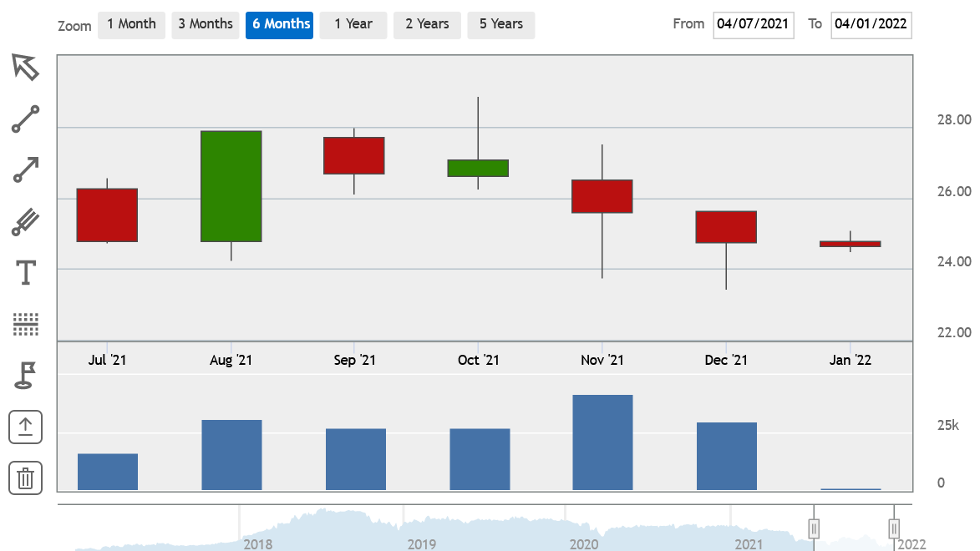Switch to the 3 Months view
This screenshot has width=980, height=551.
(205, 24)
